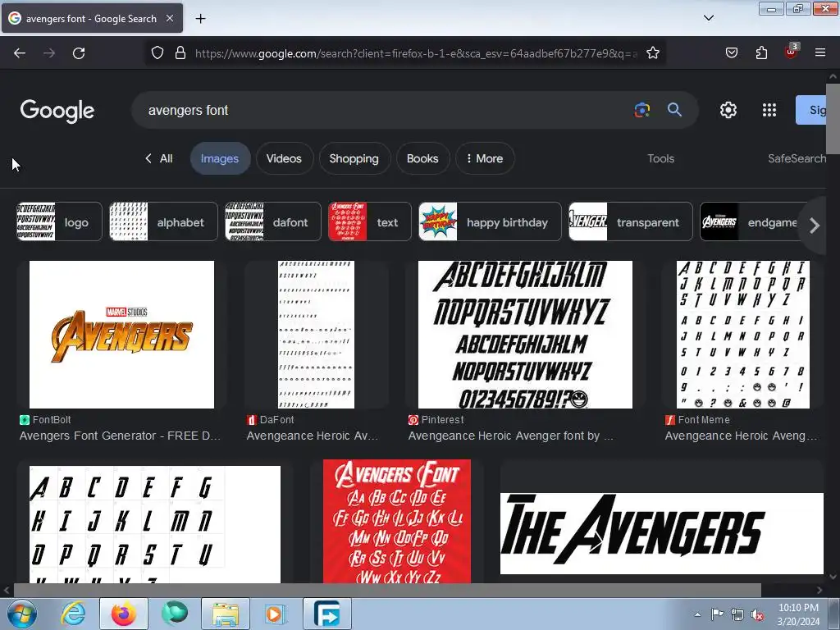Open SafeSearch settings
The height and width of the screenshot is (630, 840).
[x=797, y=158]
